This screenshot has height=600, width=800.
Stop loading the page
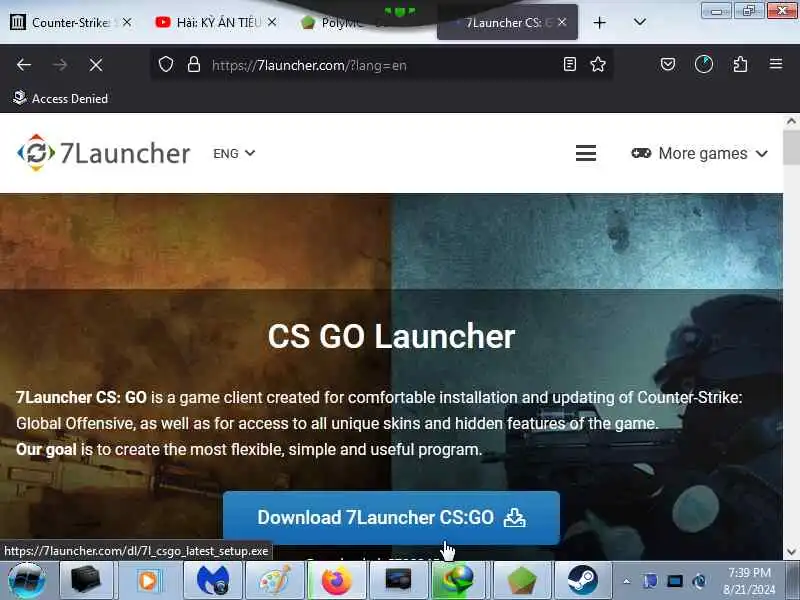96,65
